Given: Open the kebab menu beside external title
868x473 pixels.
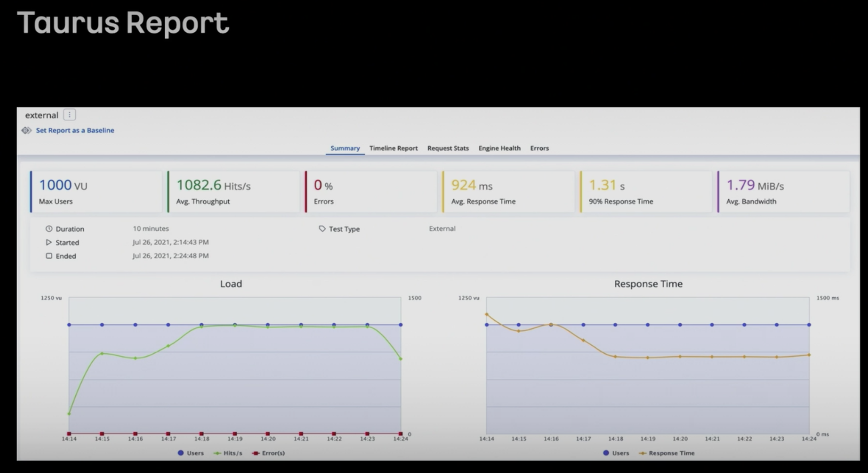Looking at the screenshot, I should [70, 115].
